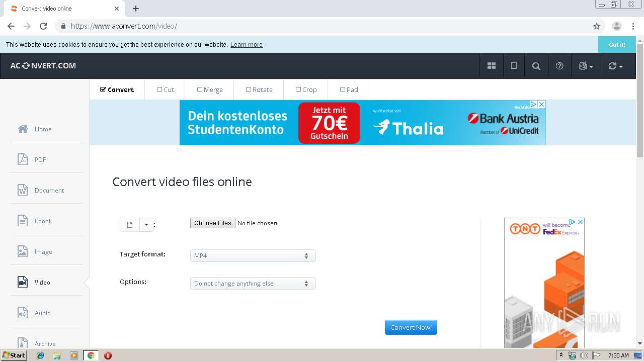Click the address bar URL

click(124, 26)
